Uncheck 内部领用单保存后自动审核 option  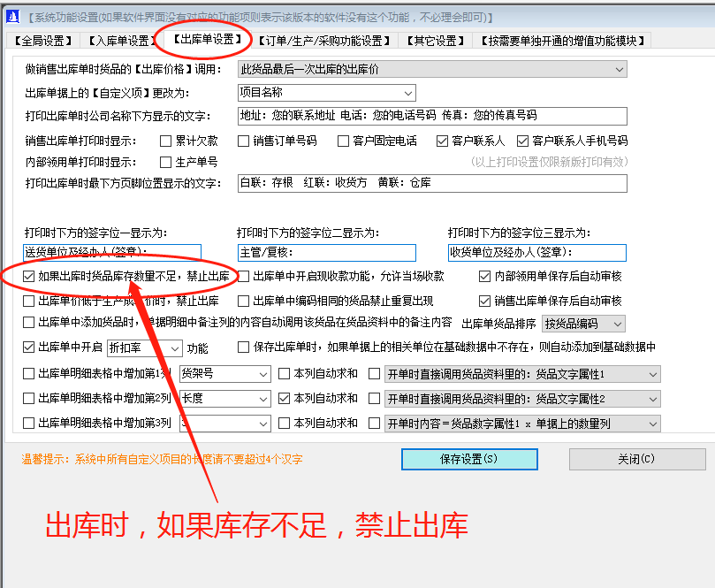(x=485, y=277)
